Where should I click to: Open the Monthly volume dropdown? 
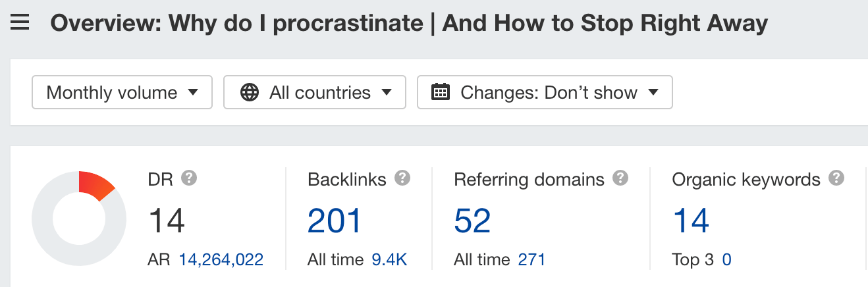coord(122,92)
